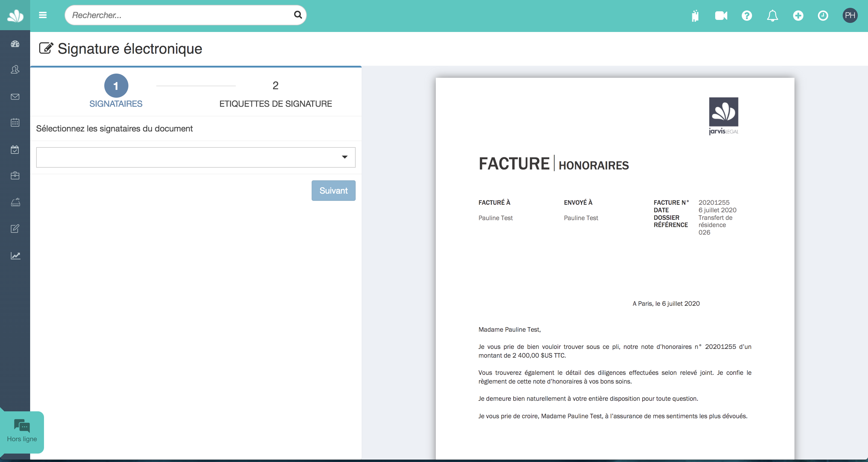
Task: Click 'Transfert de résidence' dossier value
Action: [715, 221]
